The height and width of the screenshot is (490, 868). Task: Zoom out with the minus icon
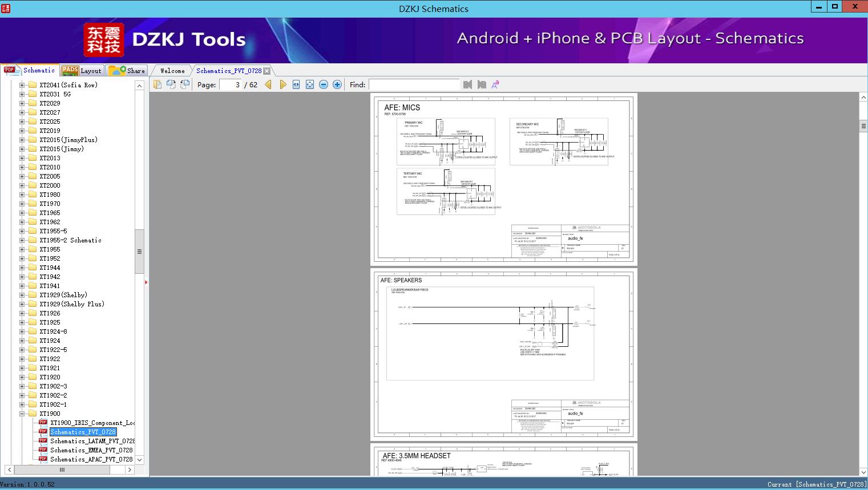324,84
